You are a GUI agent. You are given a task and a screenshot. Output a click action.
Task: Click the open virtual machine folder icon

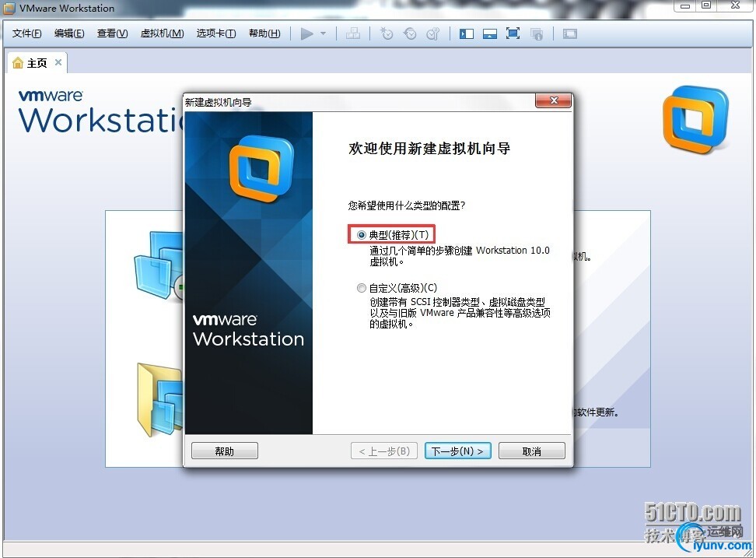coord(160,399)
